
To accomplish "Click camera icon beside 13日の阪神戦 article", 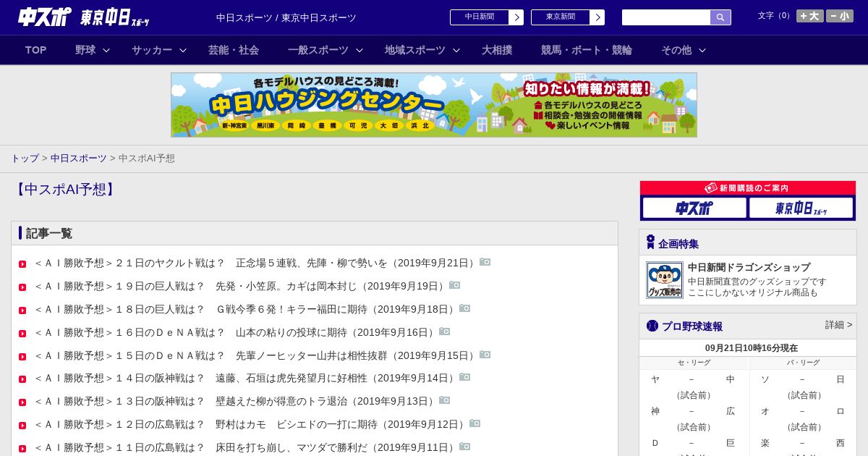I will 445,400.
